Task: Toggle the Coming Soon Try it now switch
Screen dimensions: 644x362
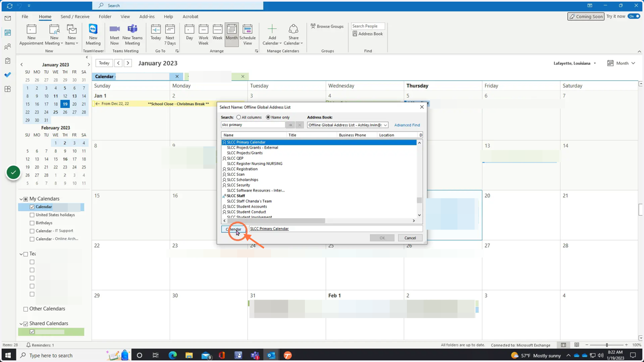Action: (634, 17)
